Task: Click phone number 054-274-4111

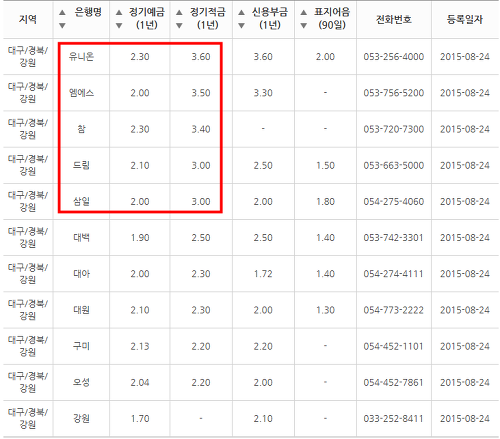Action: [394, 274]
